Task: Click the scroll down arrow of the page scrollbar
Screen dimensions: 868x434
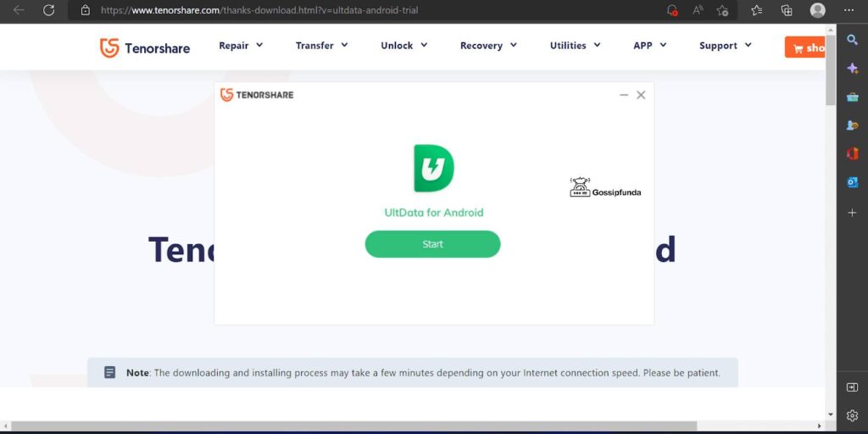Action: [831, 415]
